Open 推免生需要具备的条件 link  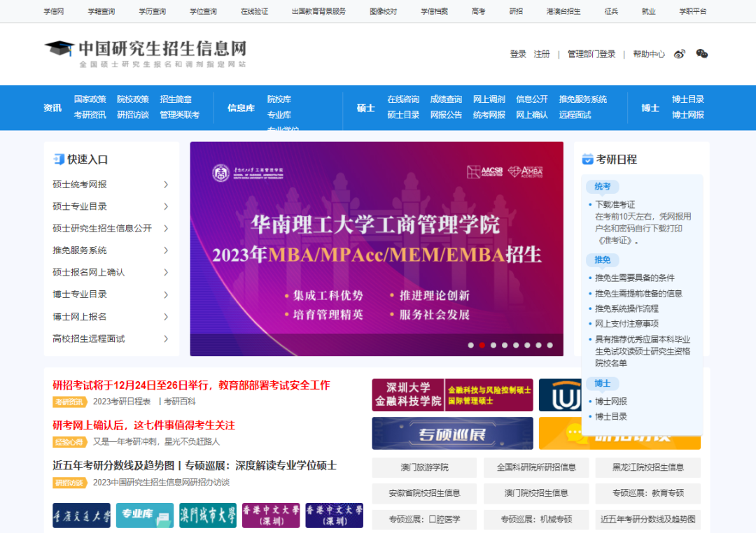(634, 278)
